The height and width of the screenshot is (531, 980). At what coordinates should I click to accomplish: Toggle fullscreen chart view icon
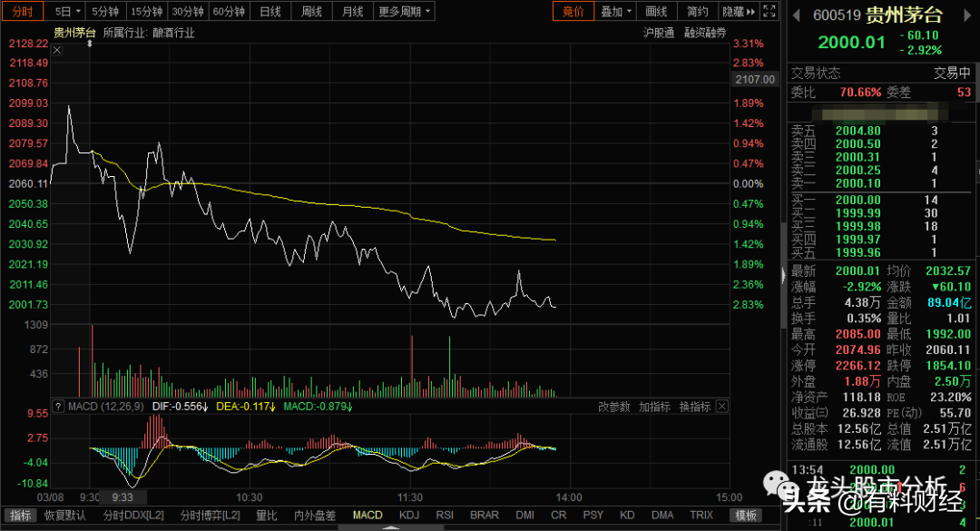pyautogui.click(x=769, y=11)
